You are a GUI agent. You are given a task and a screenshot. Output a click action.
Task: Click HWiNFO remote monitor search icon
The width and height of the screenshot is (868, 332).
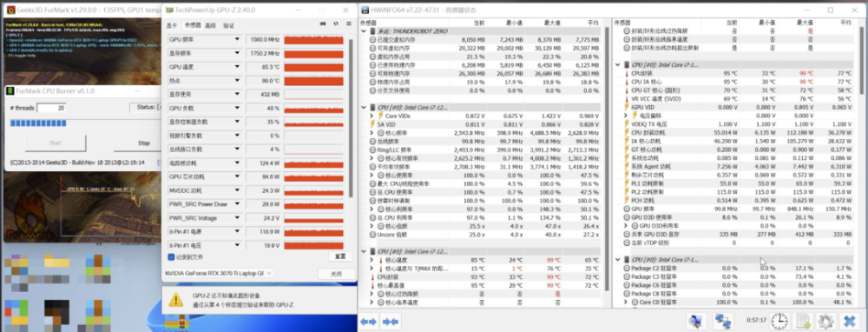pyautogui.click(x=696, y=321)
